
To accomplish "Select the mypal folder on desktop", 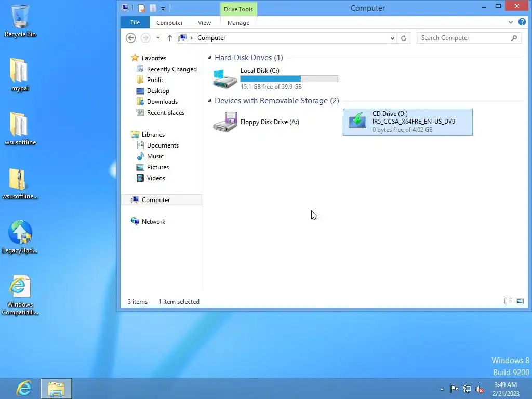I will point(20,75).
